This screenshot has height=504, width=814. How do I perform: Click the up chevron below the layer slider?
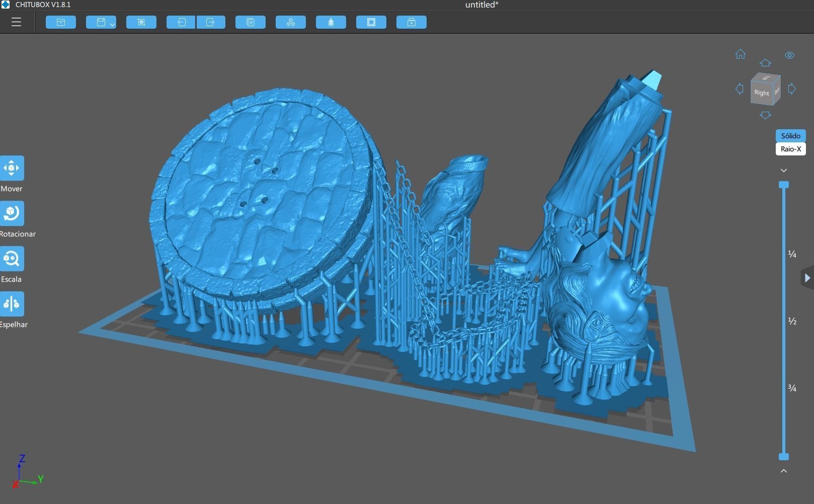[784, 471]
